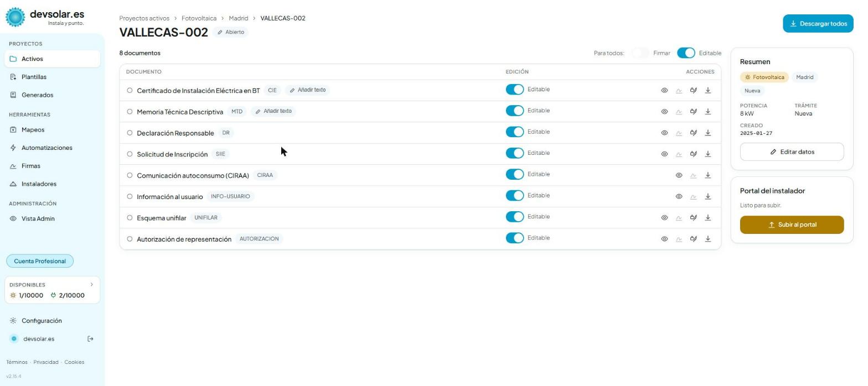Toggle Editable switch for Información al usuario
Screen dimensions: 868x386
[515, 196]
